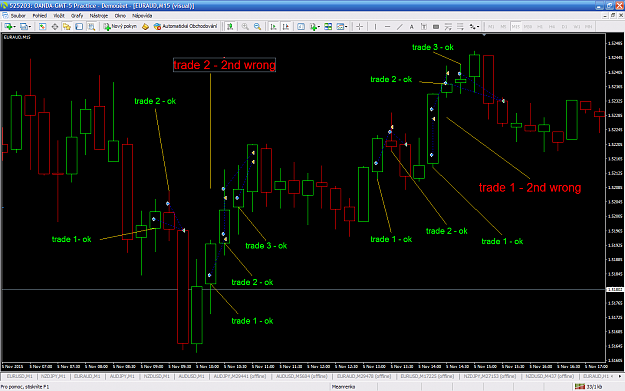The height and width of the screenshot is (391, 625).
Task: Open the AUDUSD,M5684 (offline) tab
Action: point(302,376)
